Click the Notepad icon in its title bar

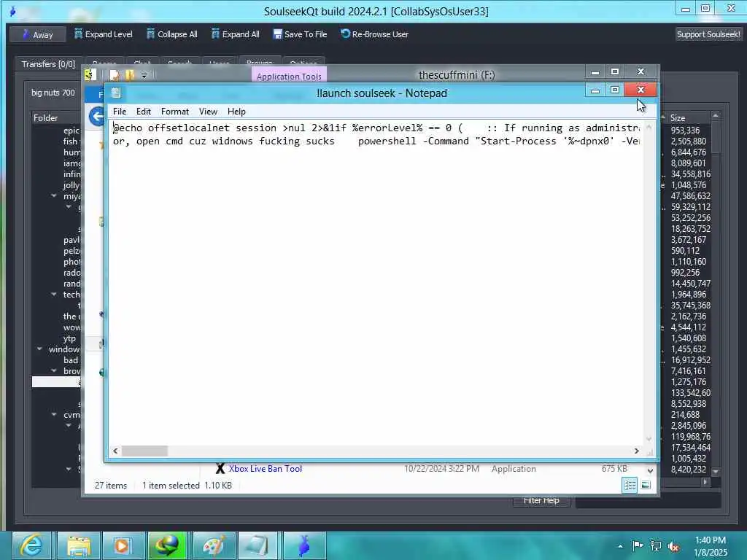116,93
